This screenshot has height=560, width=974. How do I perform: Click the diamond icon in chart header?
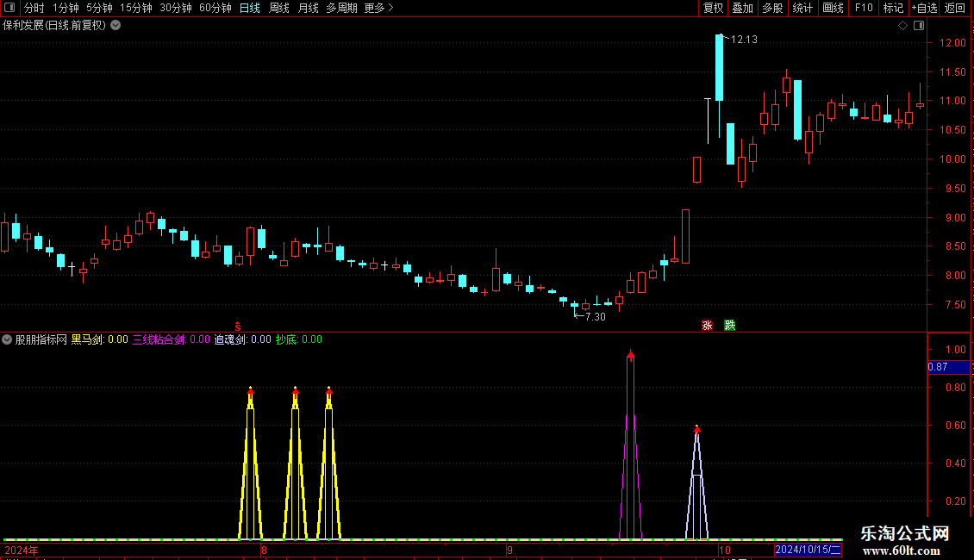tap(902, 26)
